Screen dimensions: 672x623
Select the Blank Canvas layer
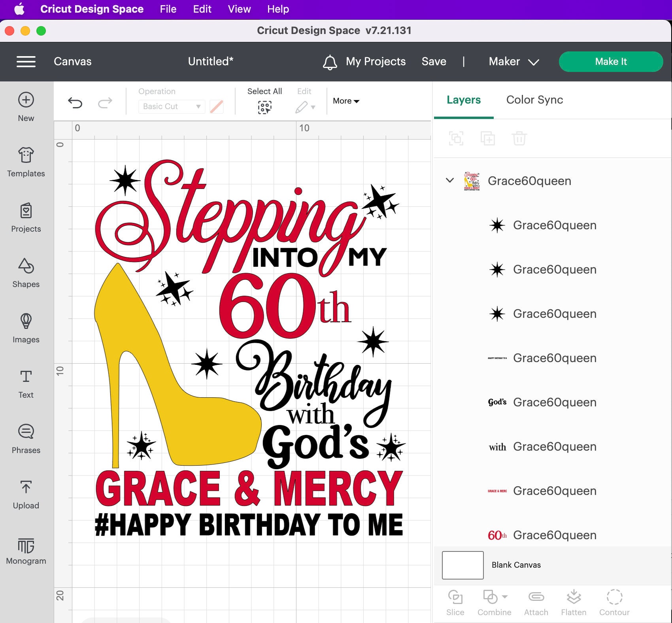pyautogui.click(x=515, y=564)
